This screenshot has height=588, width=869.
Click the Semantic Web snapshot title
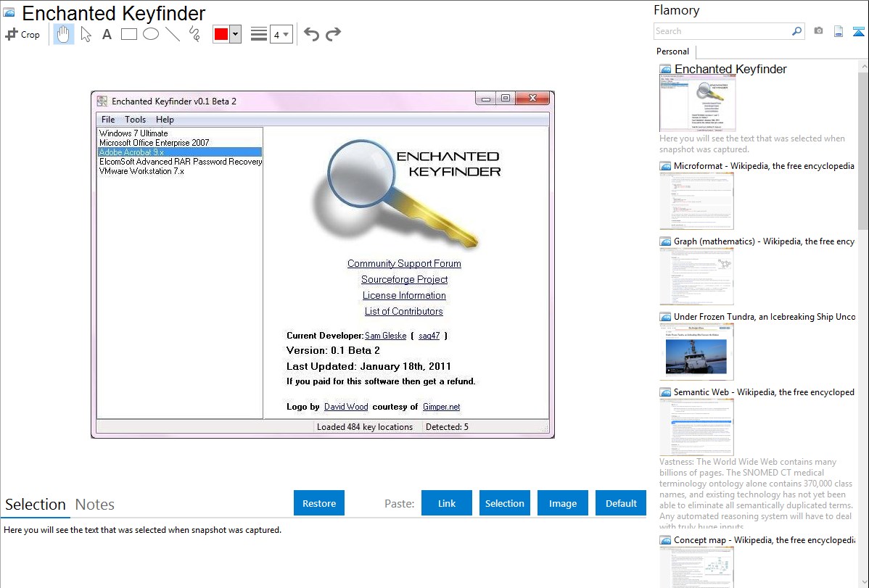764,392
